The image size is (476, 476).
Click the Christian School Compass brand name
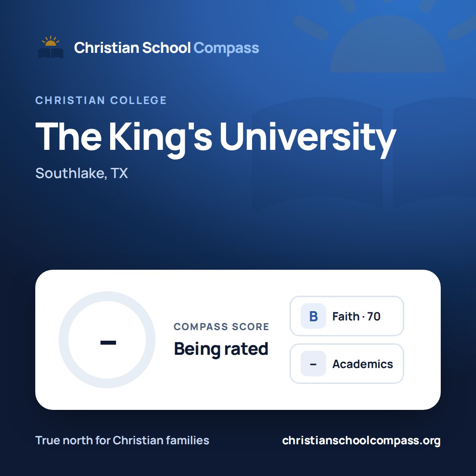click(166, 48)
